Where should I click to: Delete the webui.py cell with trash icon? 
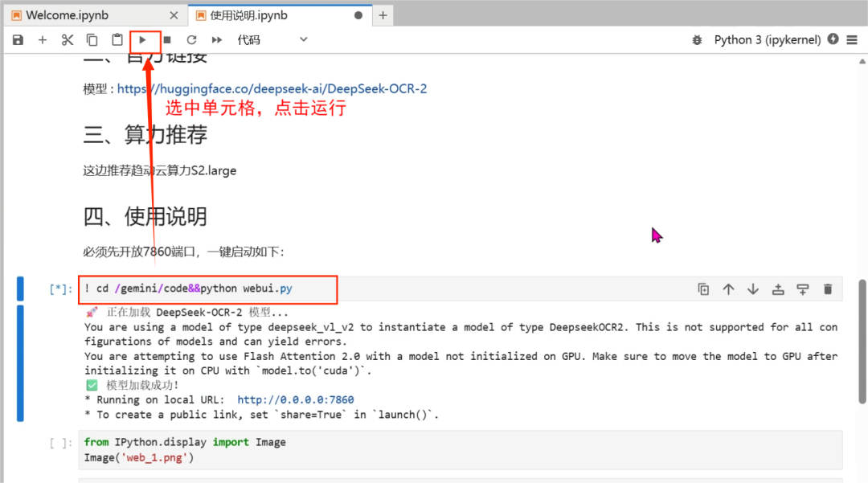click(828, 289)
